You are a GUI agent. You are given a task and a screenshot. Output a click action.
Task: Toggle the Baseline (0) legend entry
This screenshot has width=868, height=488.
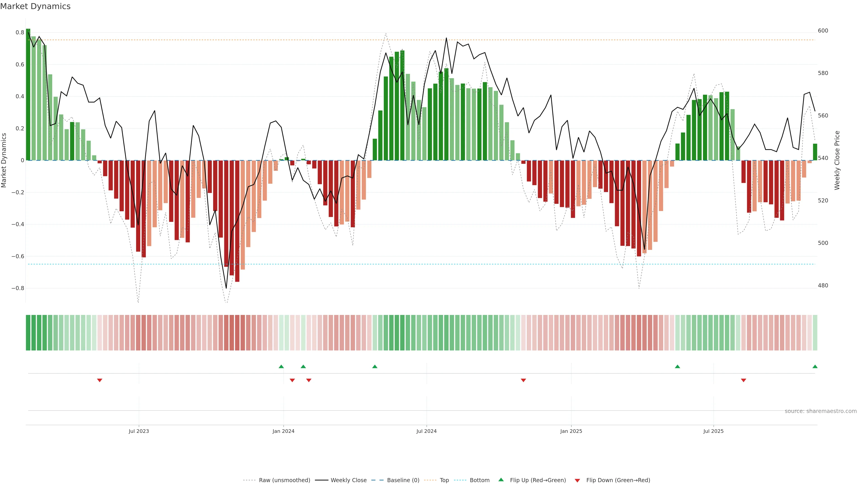pyautogui.click(x=403, y=480)
